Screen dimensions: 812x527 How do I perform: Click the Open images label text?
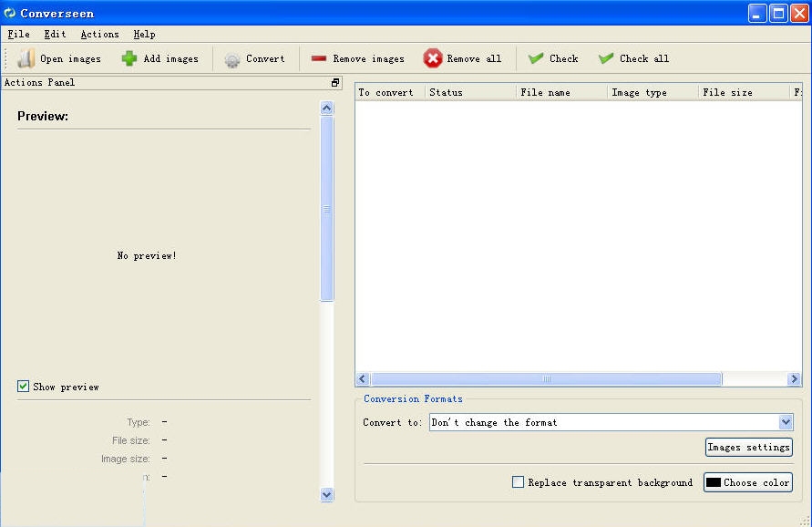[x=70, y=59]
